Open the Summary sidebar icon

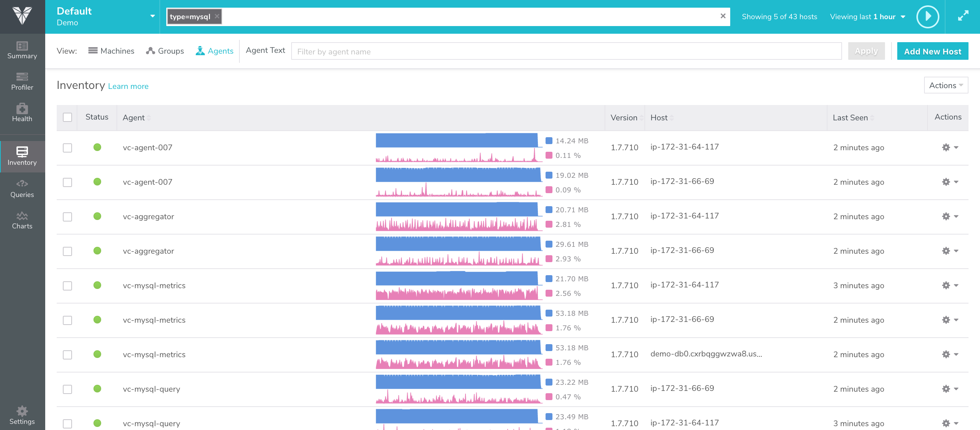22,50
